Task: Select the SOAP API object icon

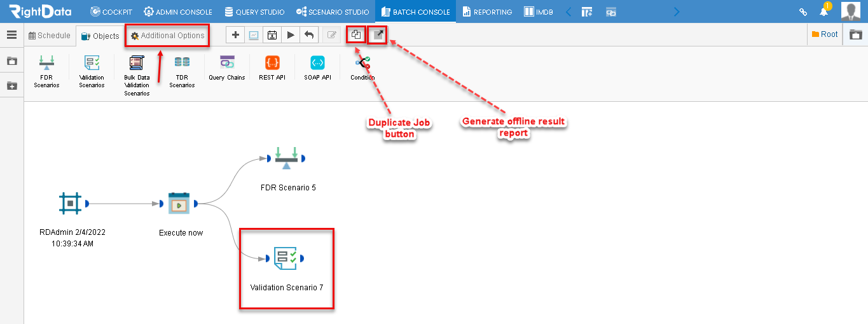Action: tap(317, 62)
